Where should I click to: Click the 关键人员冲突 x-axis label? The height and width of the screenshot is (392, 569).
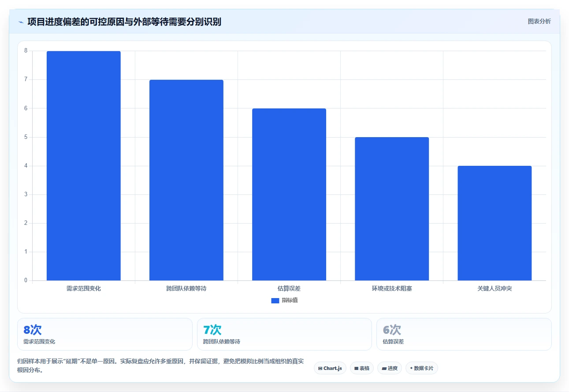[495, 288]
